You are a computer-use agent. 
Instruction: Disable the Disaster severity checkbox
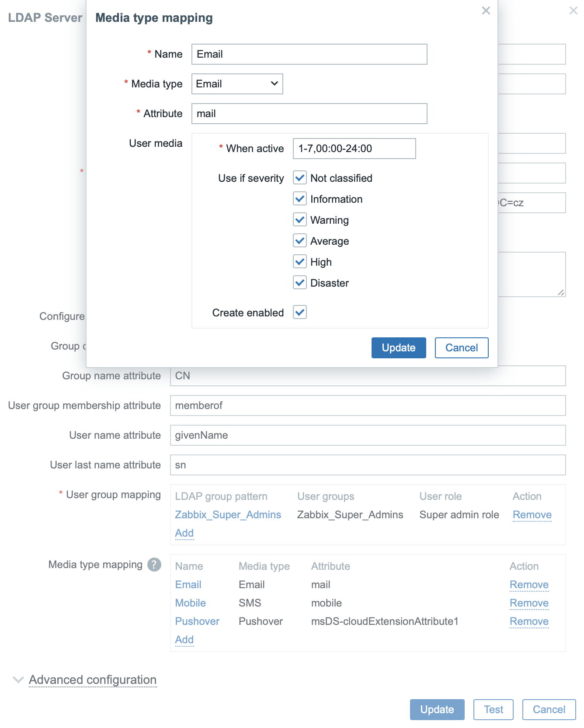click(300, 283)
